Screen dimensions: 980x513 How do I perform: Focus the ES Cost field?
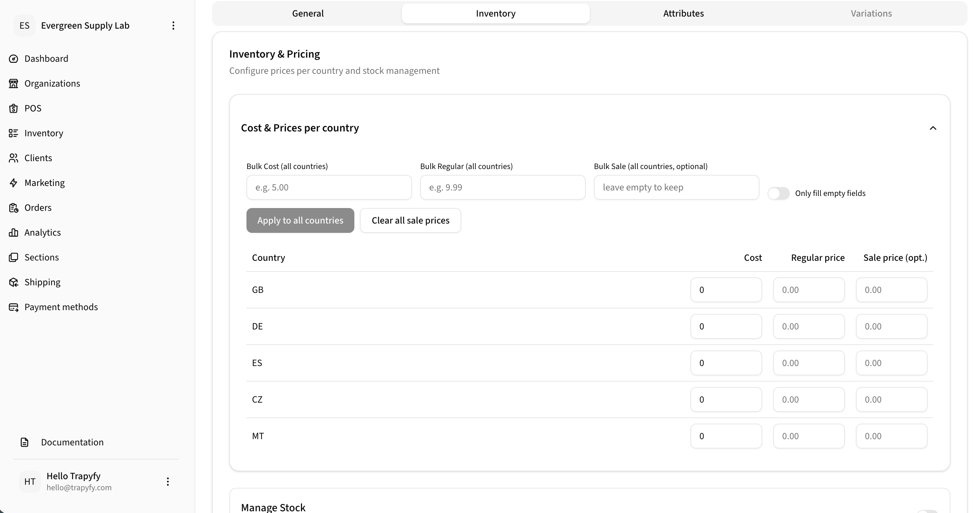point(726,363)
